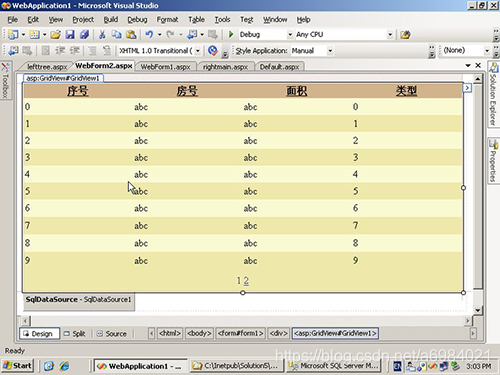Click the Navigate Backward icon
The width and height of the screenshot is (500, 375).
(192, 34)
